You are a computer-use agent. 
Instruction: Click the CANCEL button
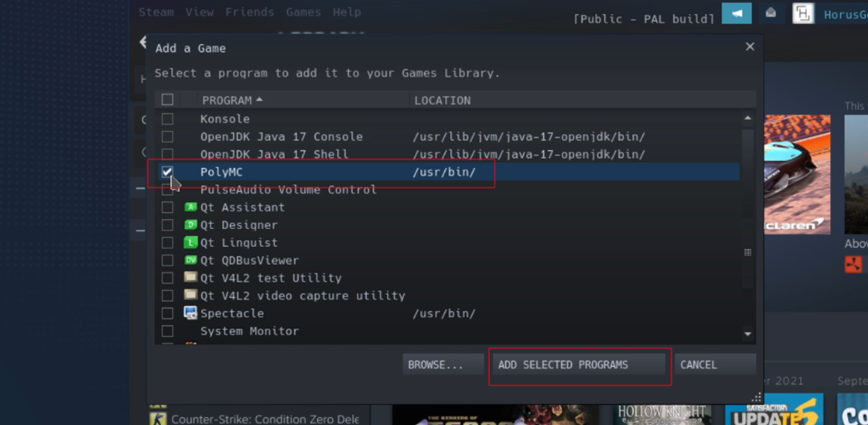click(715, 365)
